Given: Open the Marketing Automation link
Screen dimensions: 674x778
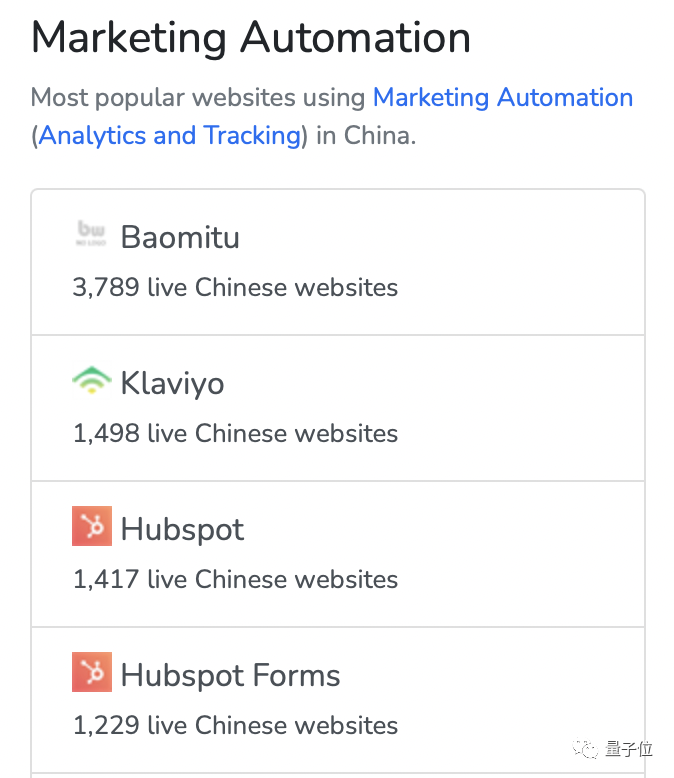Looking at the screenshot, I should pyautogui.click(x=502, y=98).
